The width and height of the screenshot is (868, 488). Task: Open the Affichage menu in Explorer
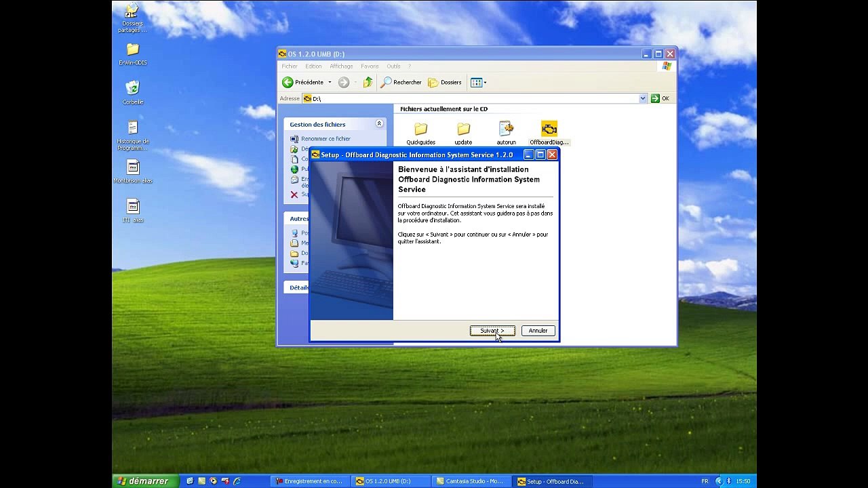pos(341,66)
